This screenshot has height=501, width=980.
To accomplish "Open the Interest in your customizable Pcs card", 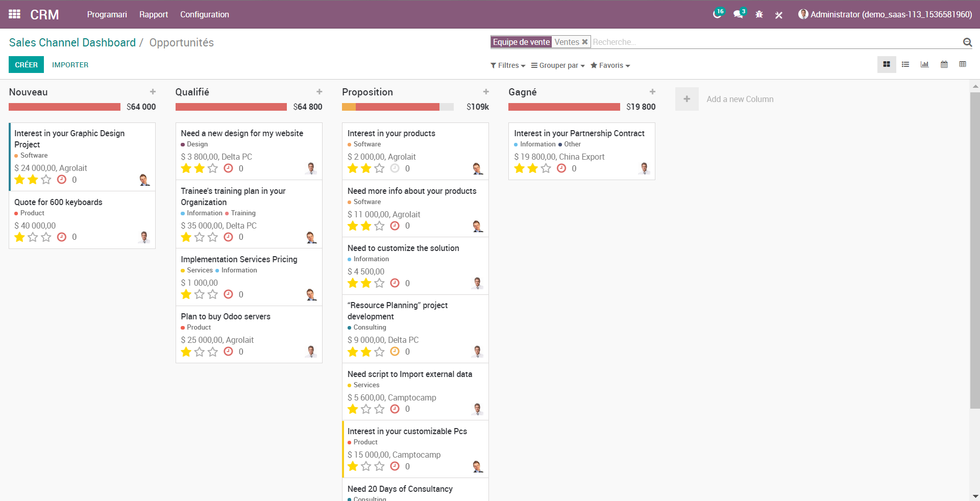I will pos(415,449).
